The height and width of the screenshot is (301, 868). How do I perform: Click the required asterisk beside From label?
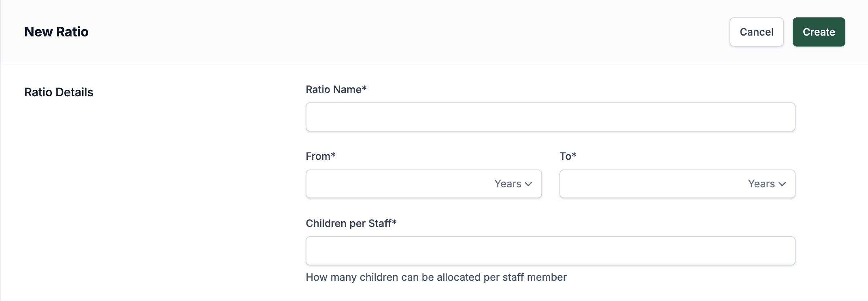tap(333, 155)
